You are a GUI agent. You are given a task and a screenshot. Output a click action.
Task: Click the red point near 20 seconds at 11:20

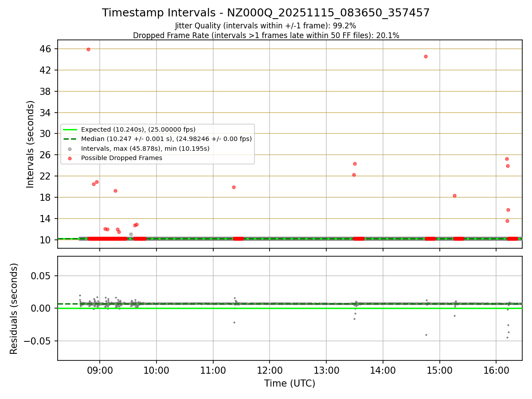pos(234,187)
